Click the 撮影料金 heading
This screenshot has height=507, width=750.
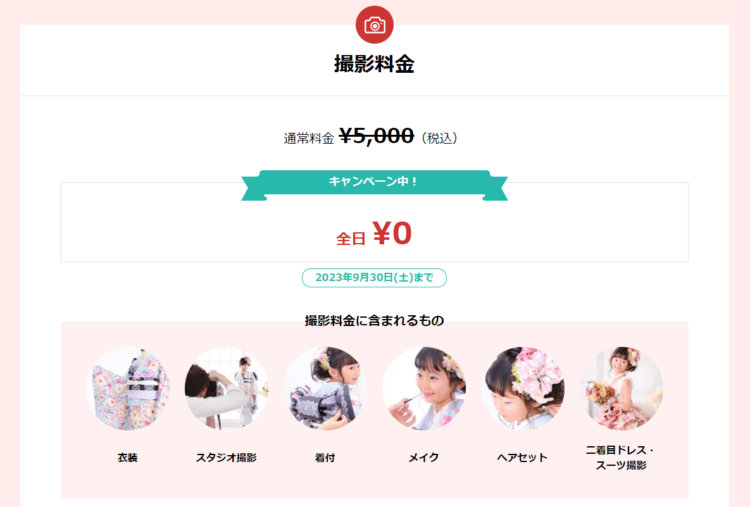point(375,64)
